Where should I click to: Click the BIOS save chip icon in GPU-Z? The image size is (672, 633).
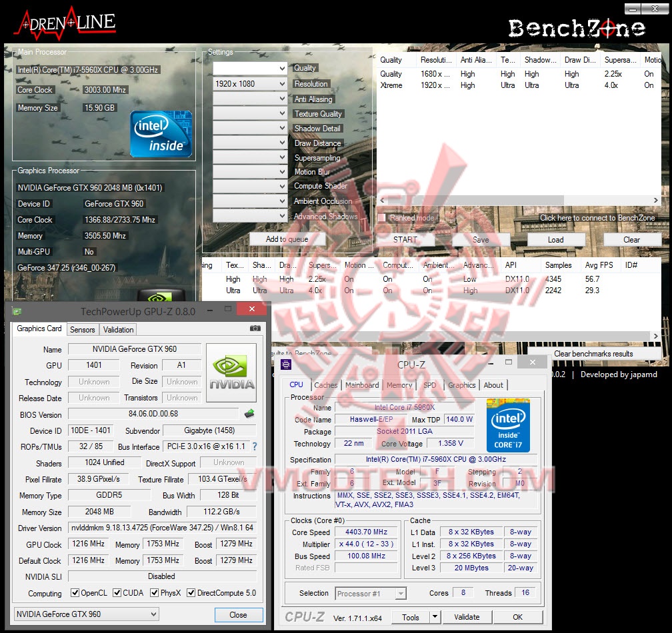point(249,414)
